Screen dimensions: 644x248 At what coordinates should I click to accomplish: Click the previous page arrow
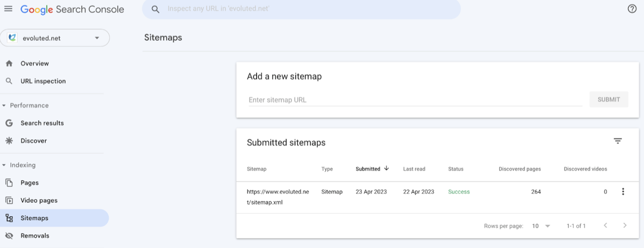[x=605, y=226]
